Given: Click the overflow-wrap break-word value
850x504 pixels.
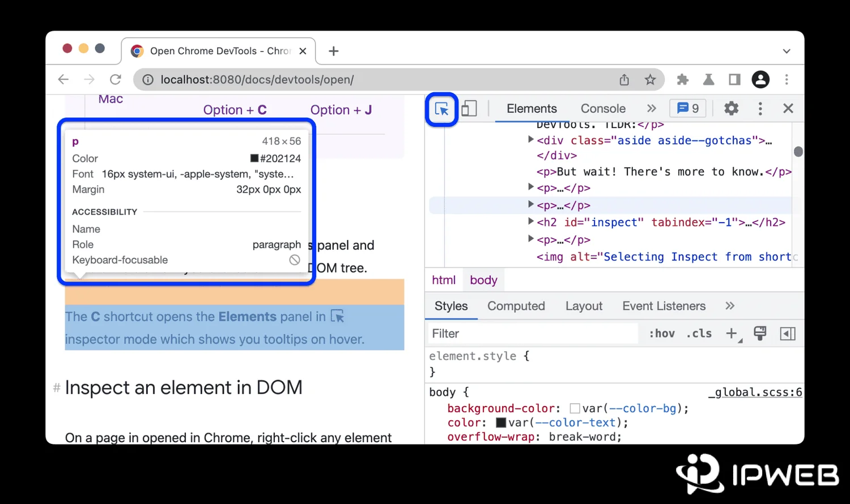Looking at the screenshot, I should click(x=583, y=437).
